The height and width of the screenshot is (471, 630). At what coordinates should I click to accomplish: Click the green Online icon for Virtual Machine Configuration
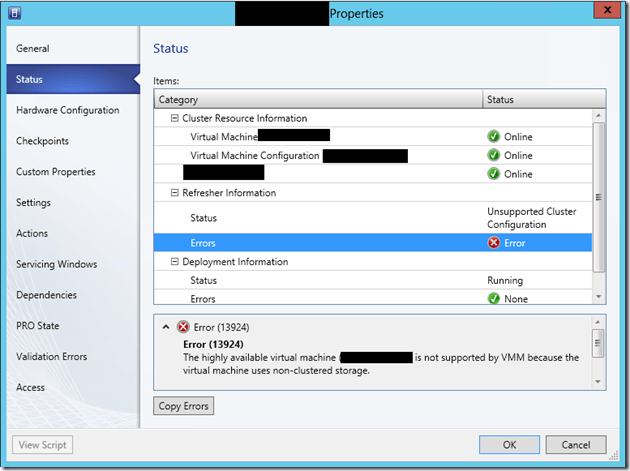tap(493, 156)
